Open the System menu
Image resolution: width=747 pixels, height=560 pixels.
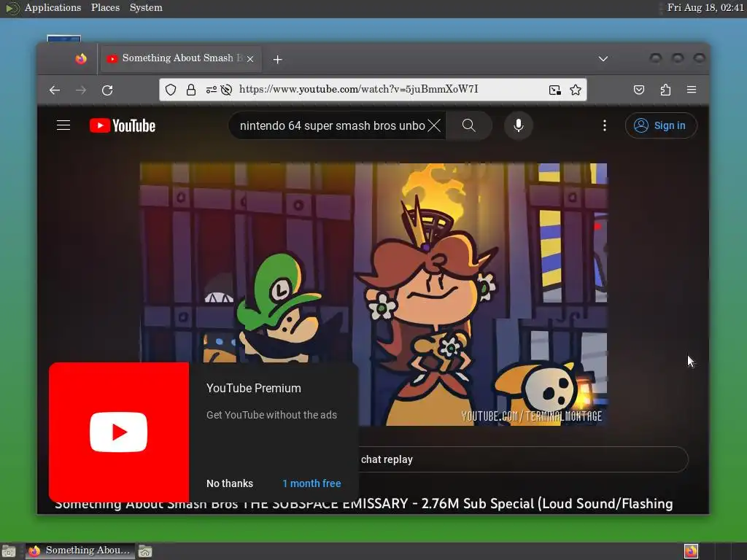coord(146,7)
